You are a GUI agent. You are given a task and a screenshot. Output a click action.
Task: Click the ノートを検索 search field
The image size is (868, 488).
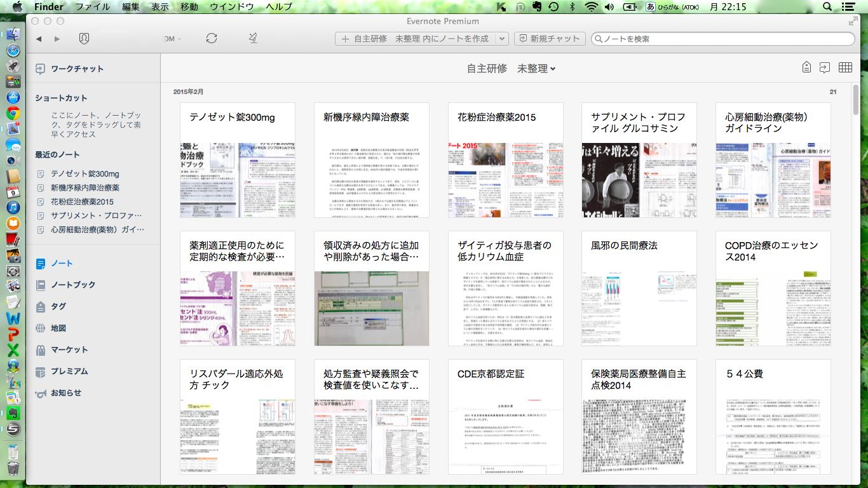click(723, 39)
